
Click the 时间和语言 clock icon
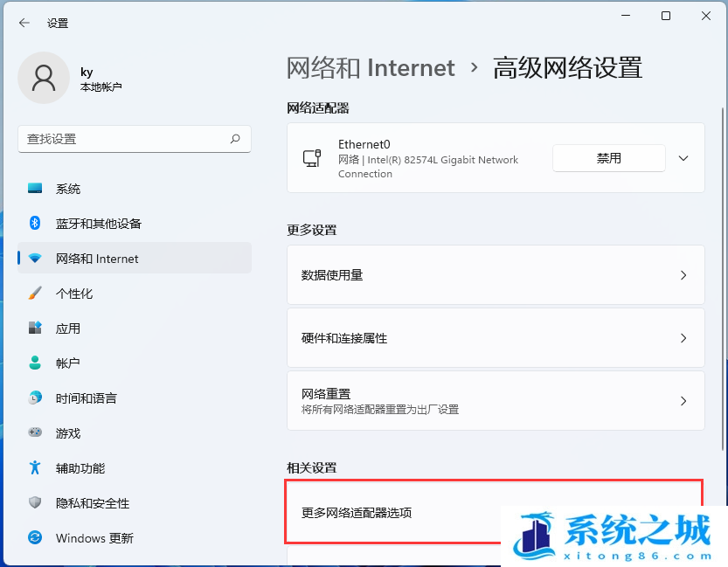tap(35, 398)
